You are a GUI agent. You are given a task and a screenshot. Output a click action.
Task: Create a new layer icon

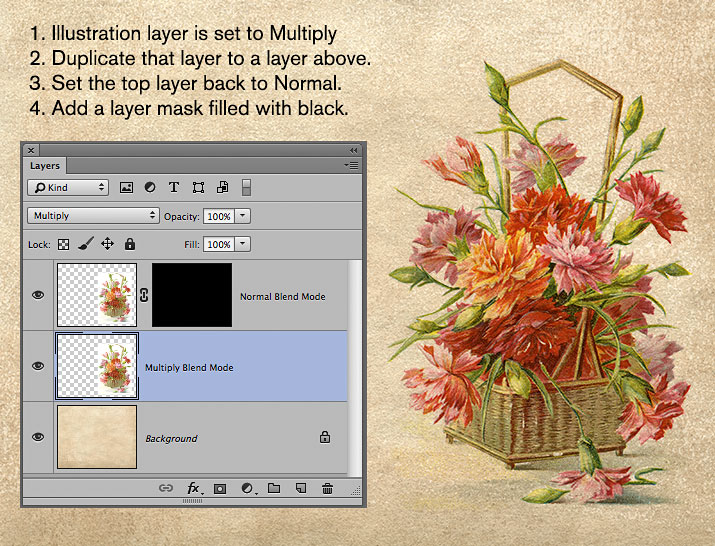tap(301, 488)
